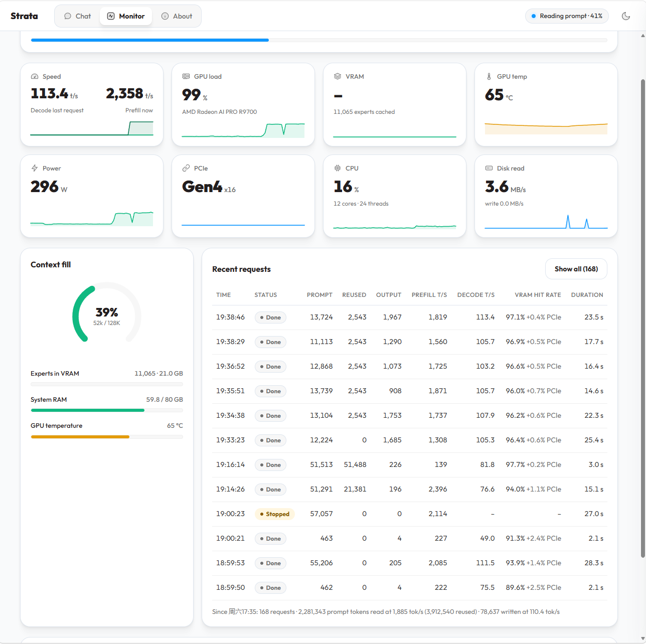Click the page vertical scrollbar
This screenshot has height=644, width=646.
(643, 318)
